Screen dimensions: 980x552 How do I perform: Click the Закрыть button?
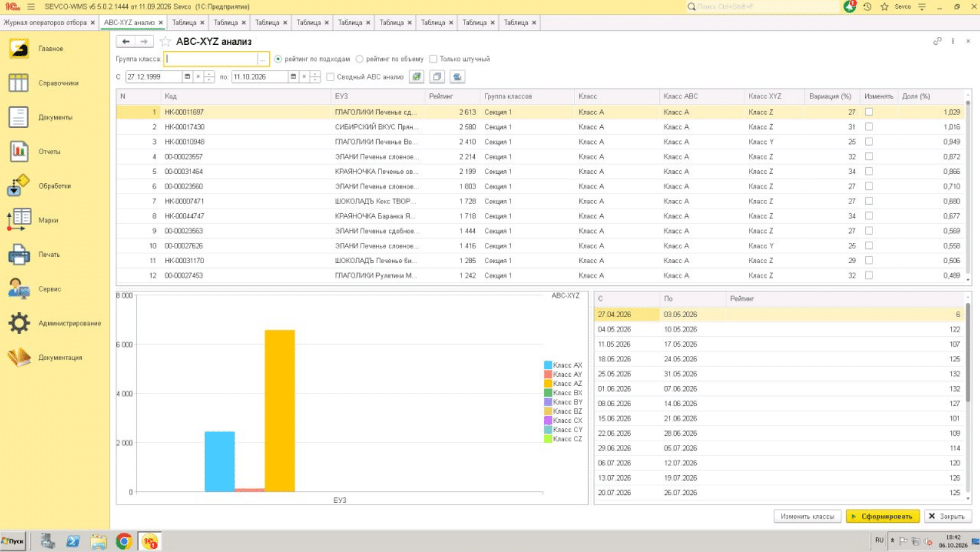coord(947,516)
